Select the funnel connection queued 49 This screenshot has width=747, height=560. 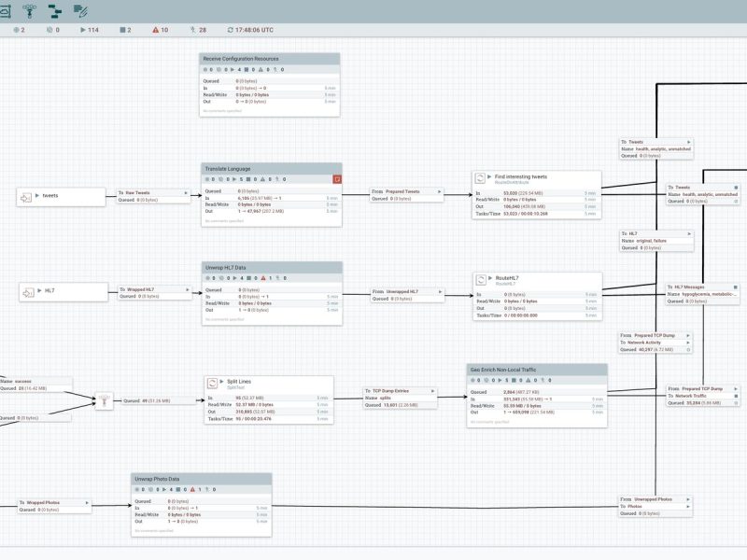[x=158, y=401]
